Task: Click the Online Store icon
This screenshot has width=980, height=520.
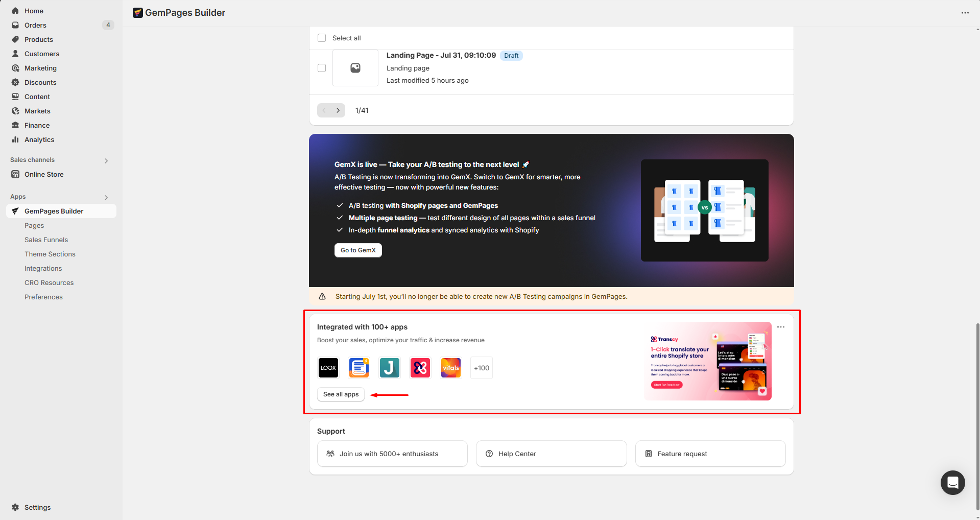Action: click(x=15, y=174)
